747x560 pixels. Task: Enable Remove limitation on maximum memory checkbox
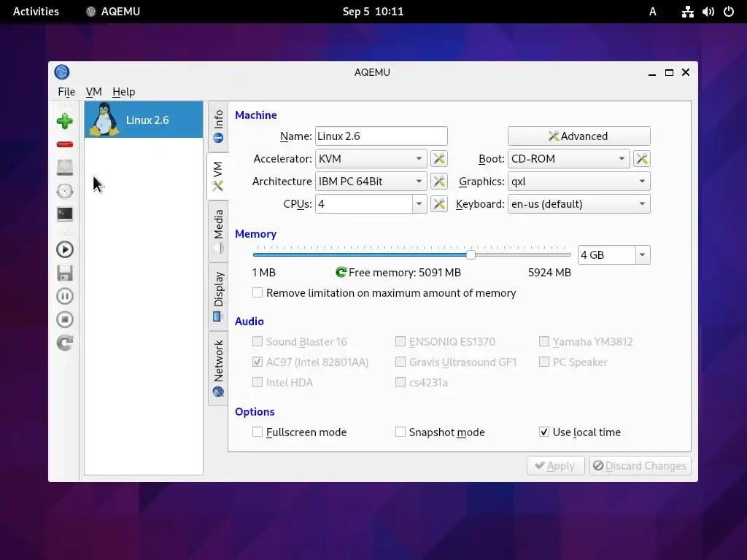coord(258,292)
